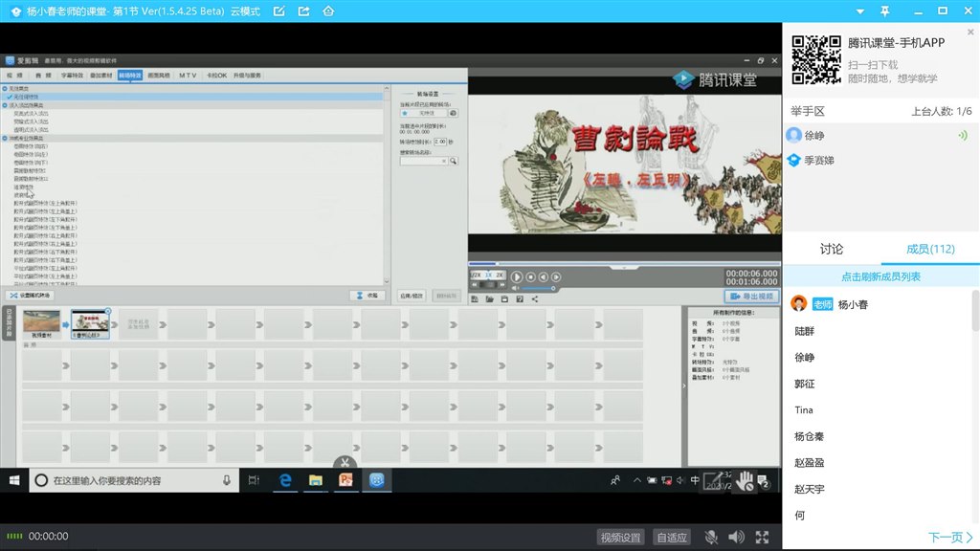Collapse the third transition category group
This screenshot has width=980, height=551.
point(5,138)
